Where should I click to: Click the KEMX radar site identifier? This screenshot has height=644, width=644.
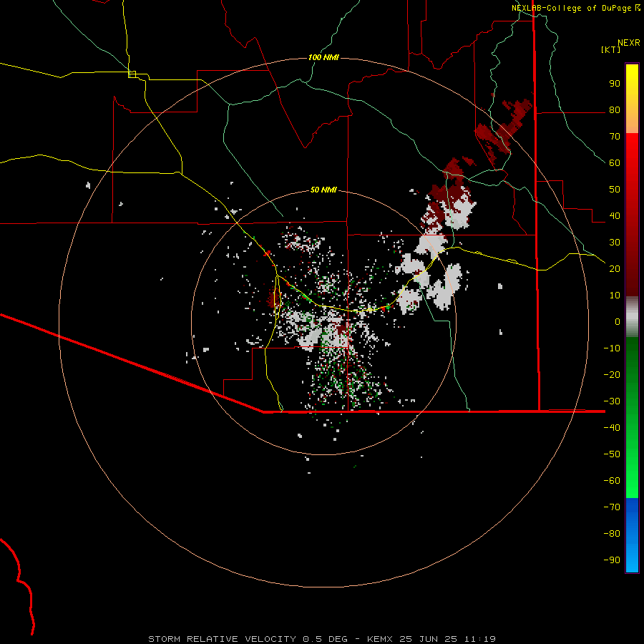tap(380, 639)
